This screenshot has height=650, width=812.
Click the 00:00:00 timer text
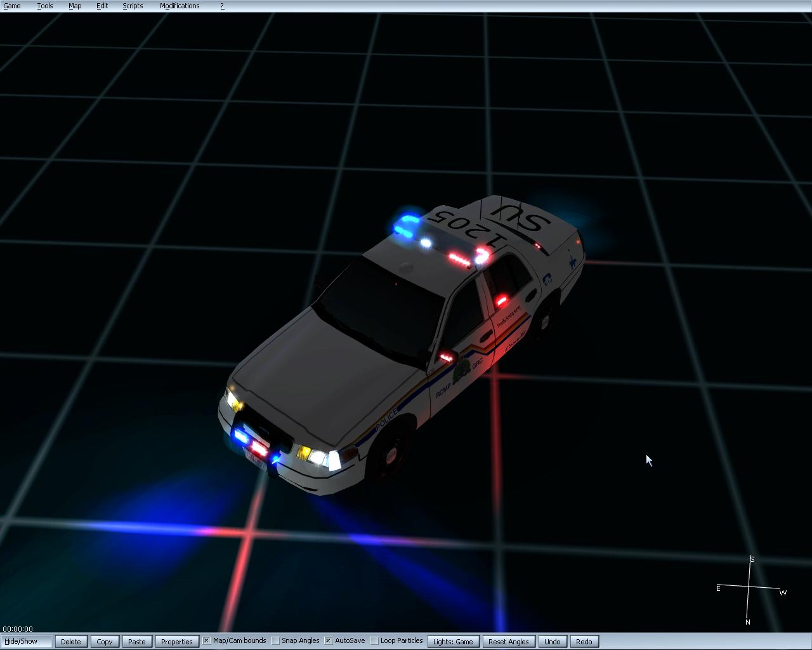pos(18,629)
